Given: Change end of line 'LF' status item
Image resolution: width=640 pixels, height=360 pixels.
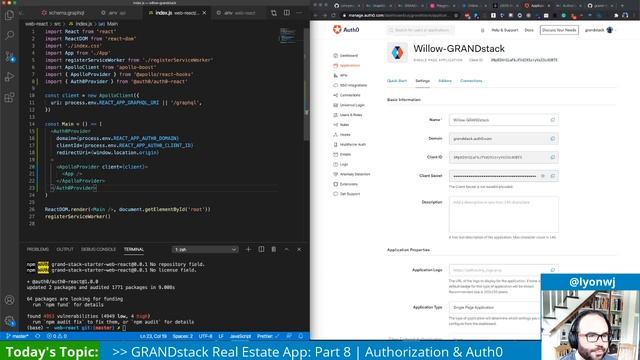Looking at the screenshot, I should tap(221, 336).
